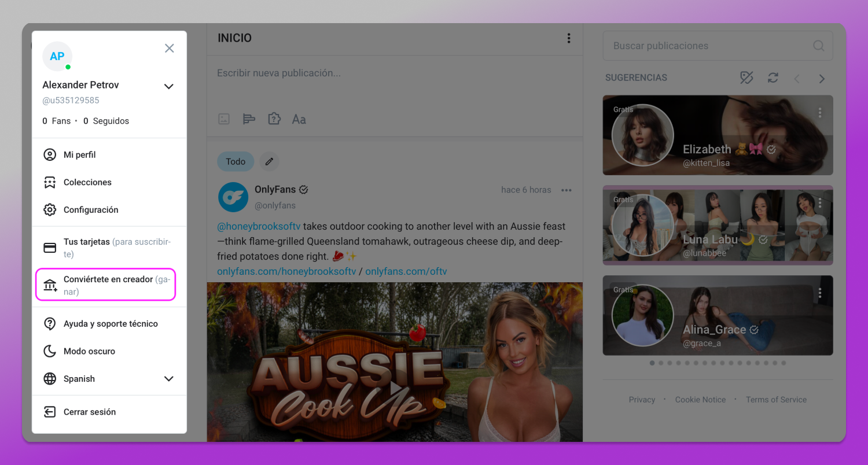Select Conviértete en creador menu entry

pos(105,285)
